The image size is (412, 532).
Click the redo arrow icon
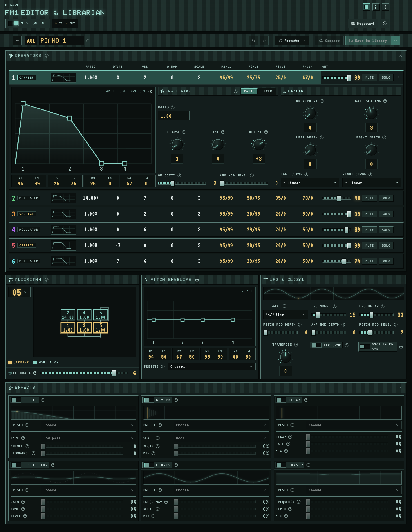point(264,41)
